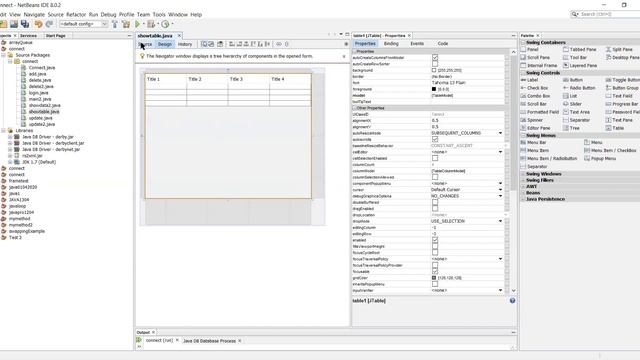Click the Build Project hammer icon
Image resolution: width=640 pixels, height=360 pixels.
(115, 24)
